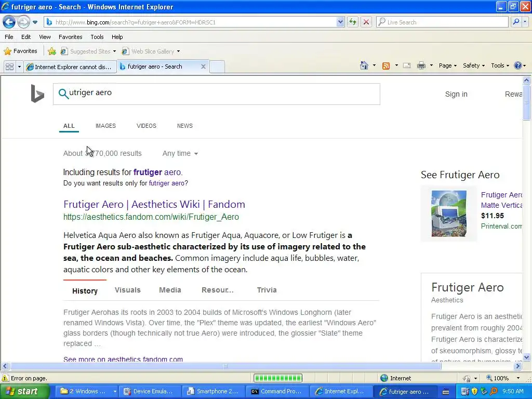Select the Media result tab
Viewport: 532px width, 399px height.
[170, 290]
